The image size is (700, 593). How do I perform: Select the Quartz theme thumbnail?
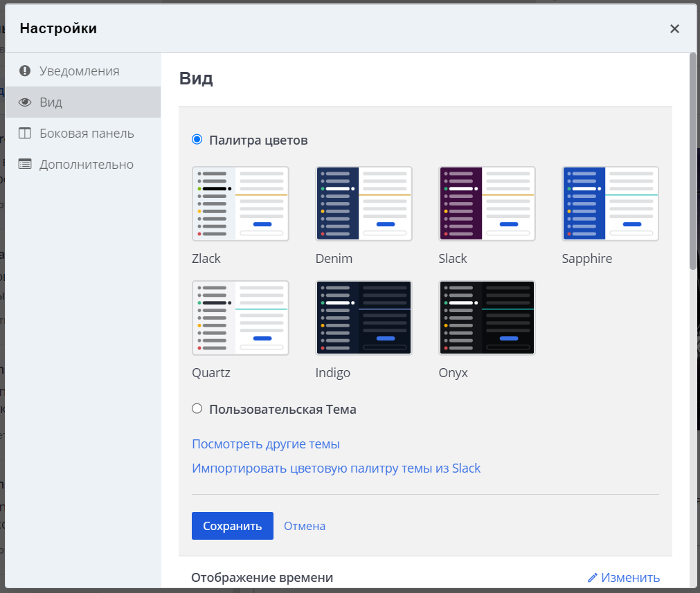pos(240,318)
